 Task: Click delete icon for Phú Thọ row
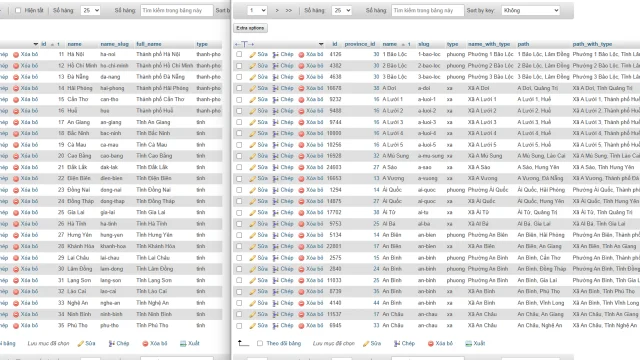[x=16, y=326]
